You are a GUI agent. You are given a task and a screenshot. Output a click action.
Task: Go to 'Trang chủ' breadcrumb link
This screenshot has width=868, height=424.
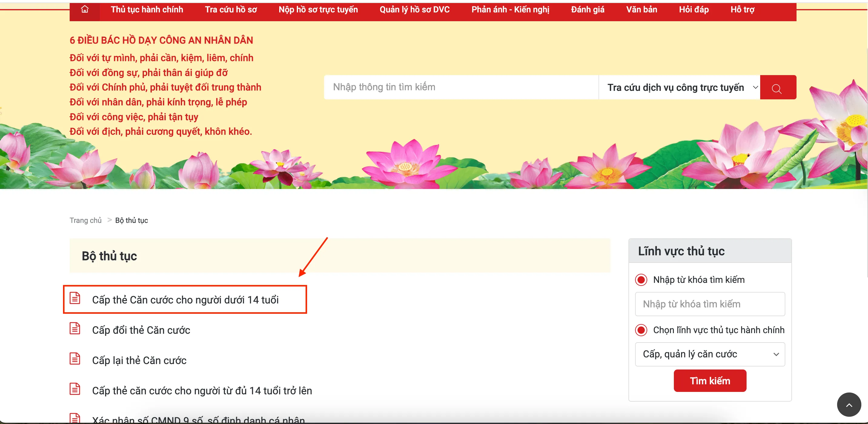pos(85,220)
